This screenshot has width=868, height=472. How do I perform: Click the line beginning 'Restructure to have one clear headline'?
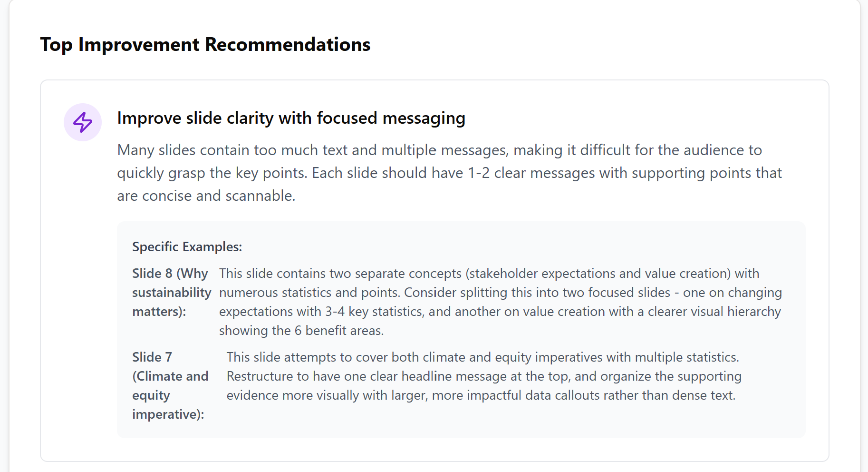click(484, 376)
